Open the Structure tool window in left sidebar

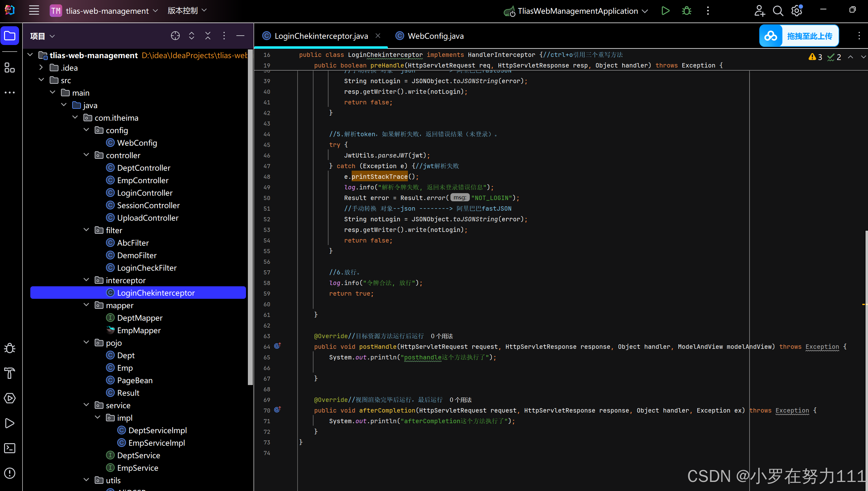click(9, 68)
